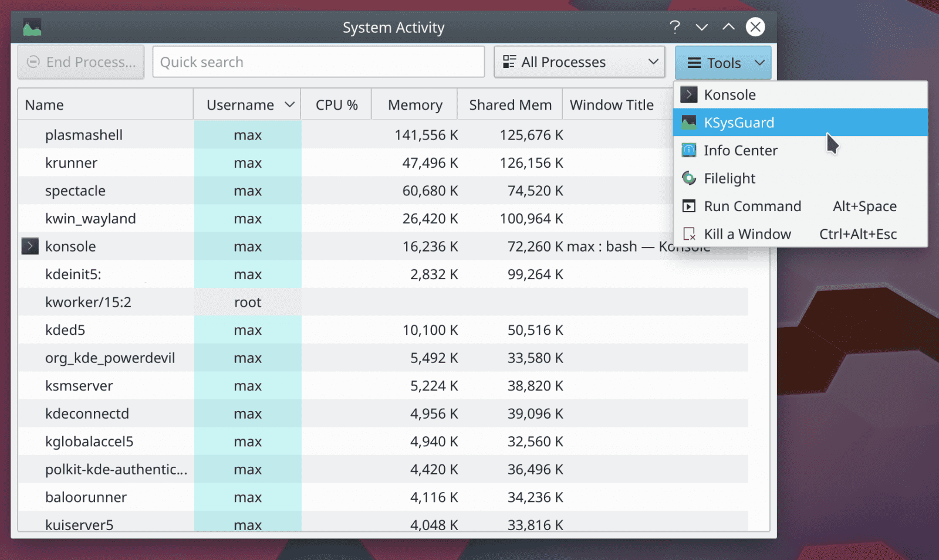Choose Run Command from the Tools menu
The width and height of the screenshot is (939, 560).
(752, 206)
